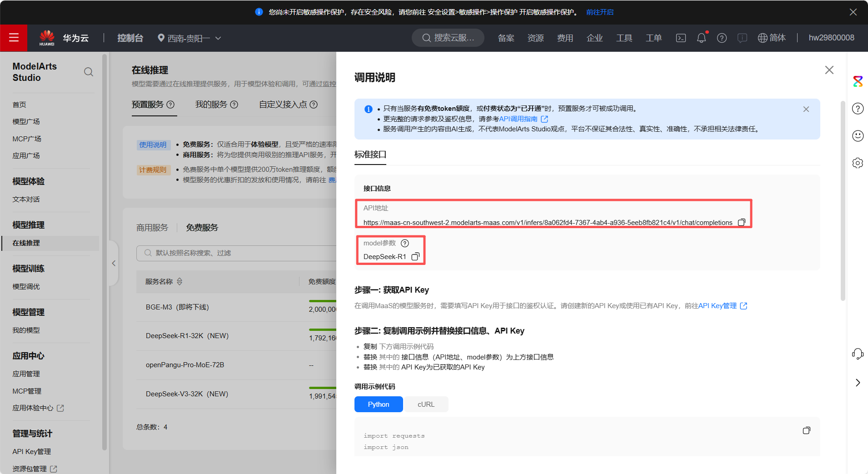Image resolution: width=868 pixels, height=474 pixels.
Task: Open the 工单 top menu
Action: pyautogui.click(x=653, y=38)
